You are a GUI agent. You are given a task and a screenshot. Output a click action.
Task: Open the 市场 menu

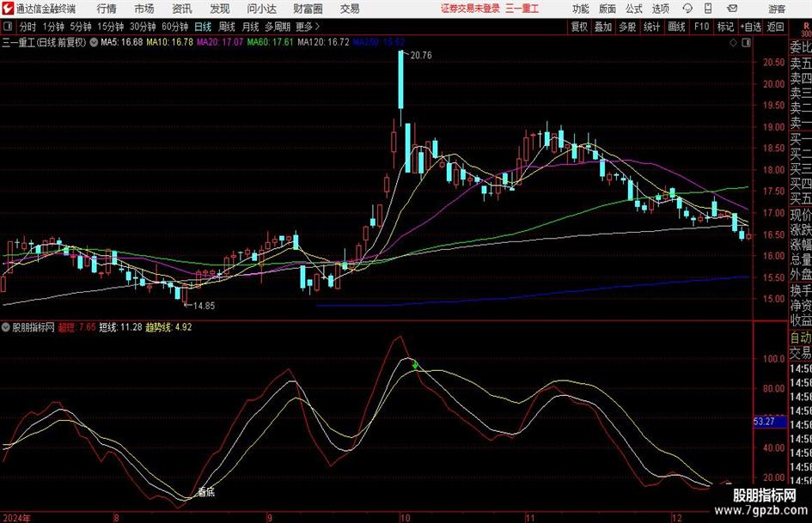tap(144, 9)
